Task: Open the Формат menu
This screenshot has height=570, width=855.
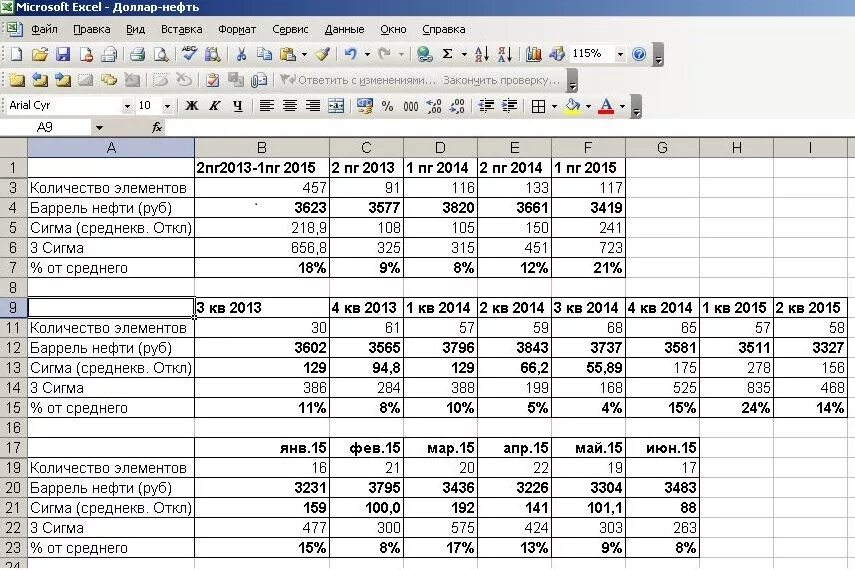Action: click(x=237, y=29)
